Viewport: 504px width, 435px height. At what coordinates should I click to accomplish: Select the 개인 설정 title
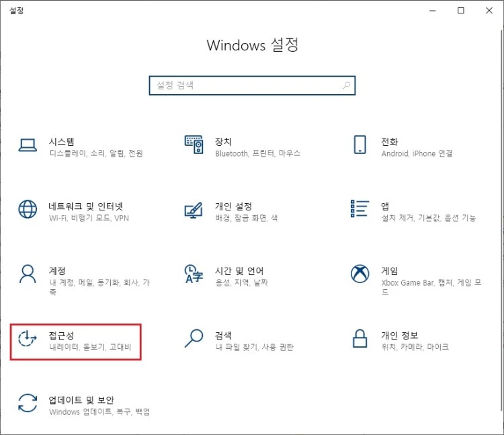coord(233,206)
